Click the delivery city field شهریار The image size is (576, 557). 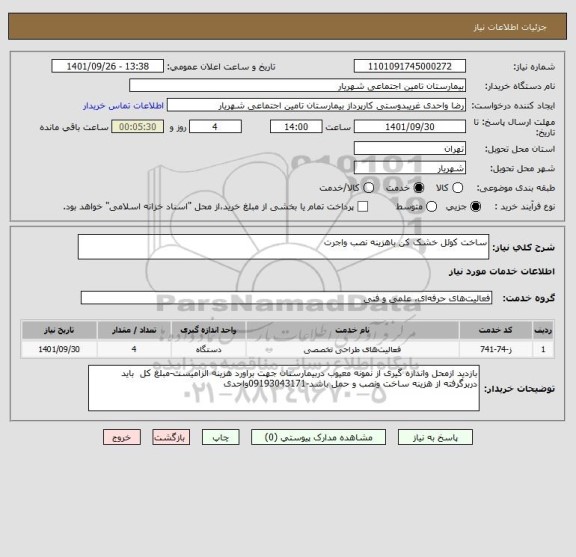(410, 168)
